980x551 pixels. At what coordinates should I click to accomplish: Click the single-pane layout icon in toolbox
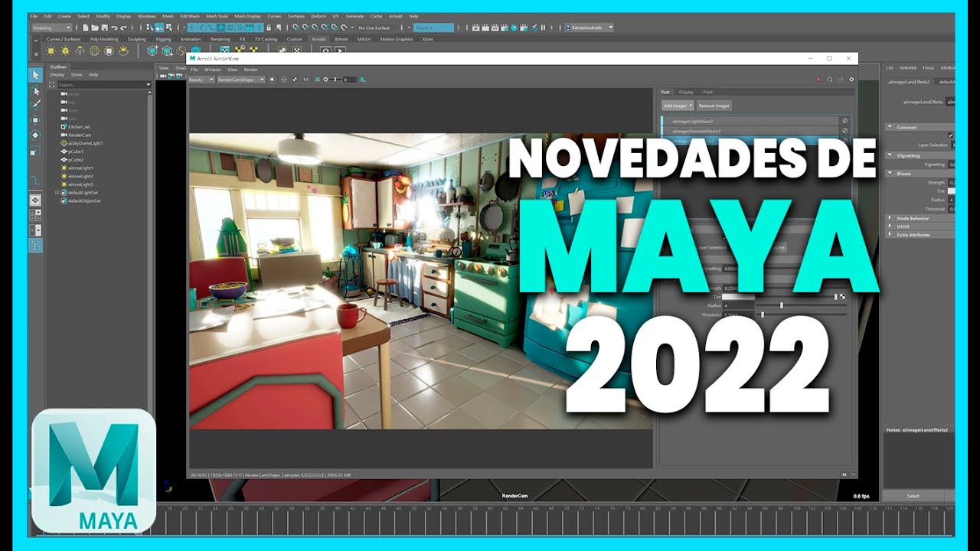[x=35, y=200]
